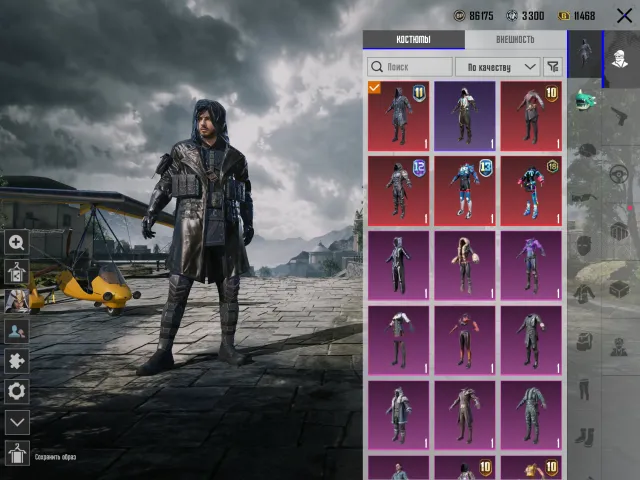Click the BP coin balance 86175
Screen dimensions: 640x480
coord(473,16)
